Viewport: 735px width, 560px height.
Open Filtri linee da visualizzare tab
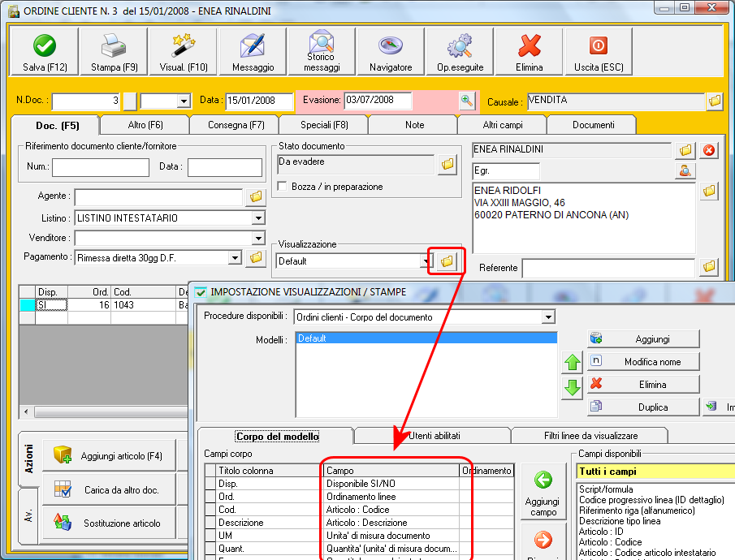coord(590,436)
